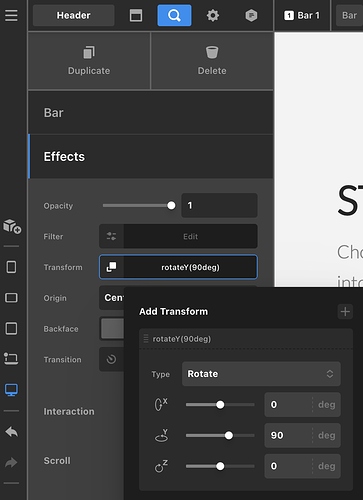The image size is (363, 500).
Task: Click the Filter sliders icon
Action: [111, 236]
